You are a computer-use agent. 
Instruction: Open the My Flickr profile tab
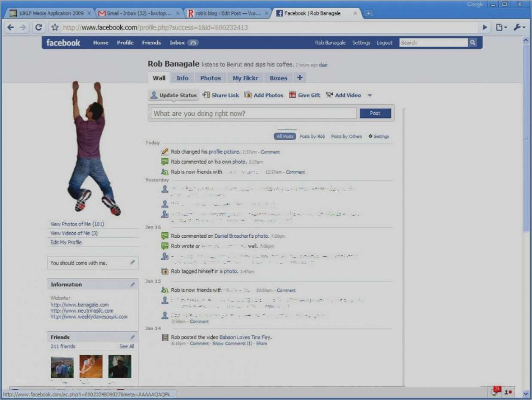245,78
